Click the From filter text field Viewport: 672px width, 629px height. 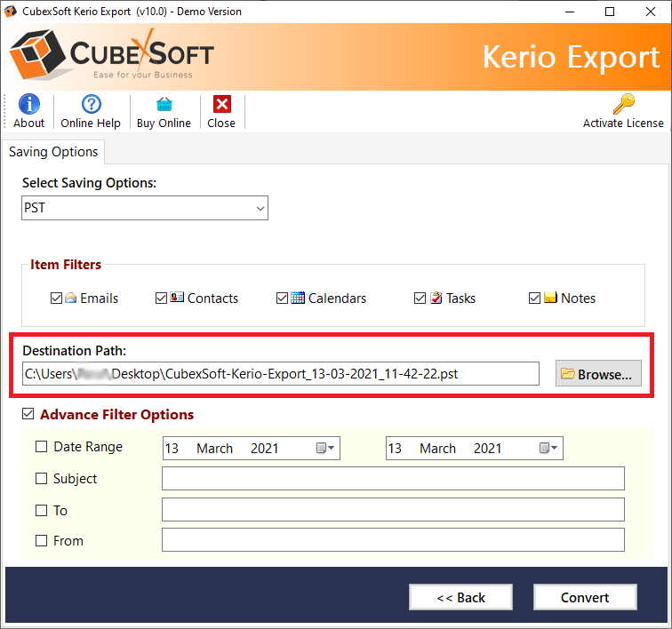pyautogui.click(x=393, y=540)
